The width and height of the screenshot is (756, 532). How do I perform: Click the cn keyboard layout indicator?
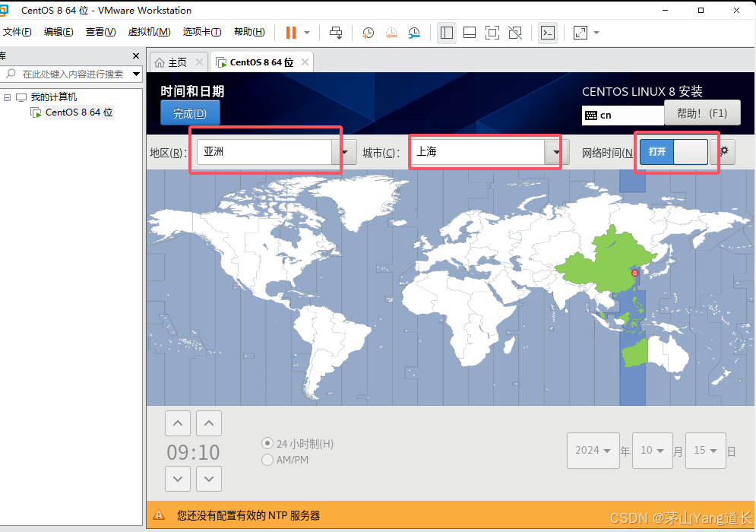coord(622,116)
